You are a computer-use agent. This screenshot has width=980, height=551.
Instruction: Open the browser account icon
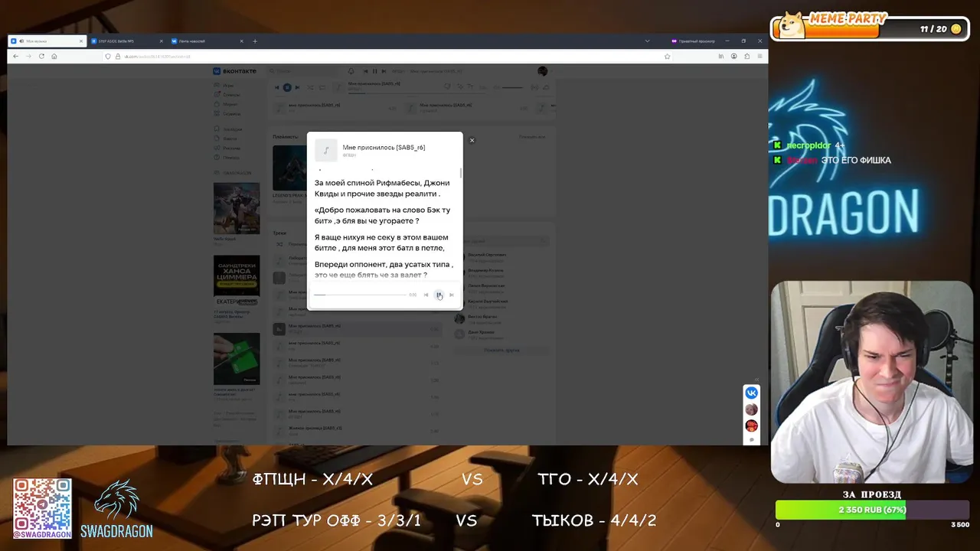coord(733,56)
